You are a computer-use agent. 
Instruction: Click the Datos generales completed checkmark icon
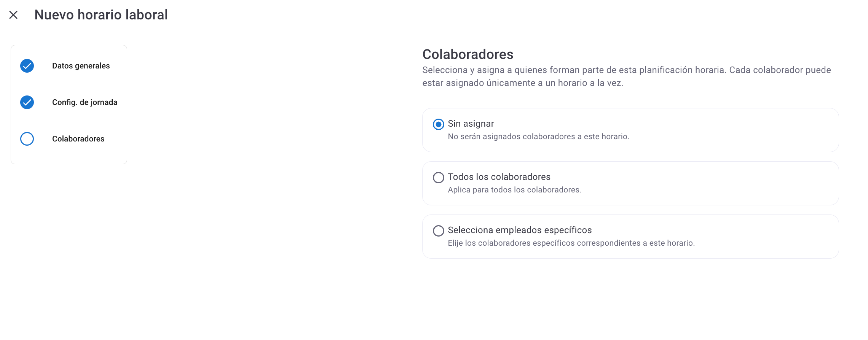(27, 66)
